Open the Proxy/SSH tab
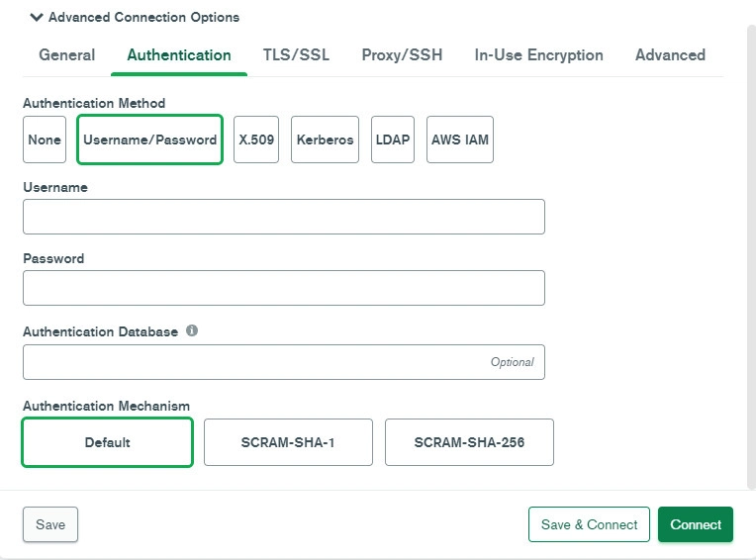756x560 pixels. point(402,55)
